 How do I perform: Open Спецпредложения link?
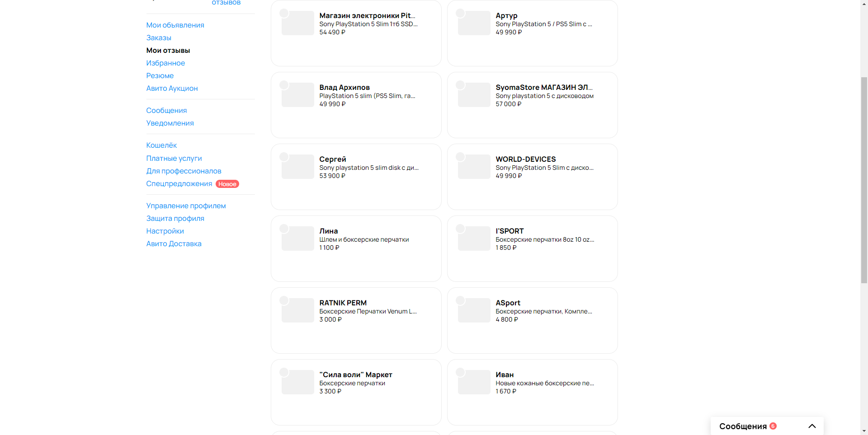[179, 183]
